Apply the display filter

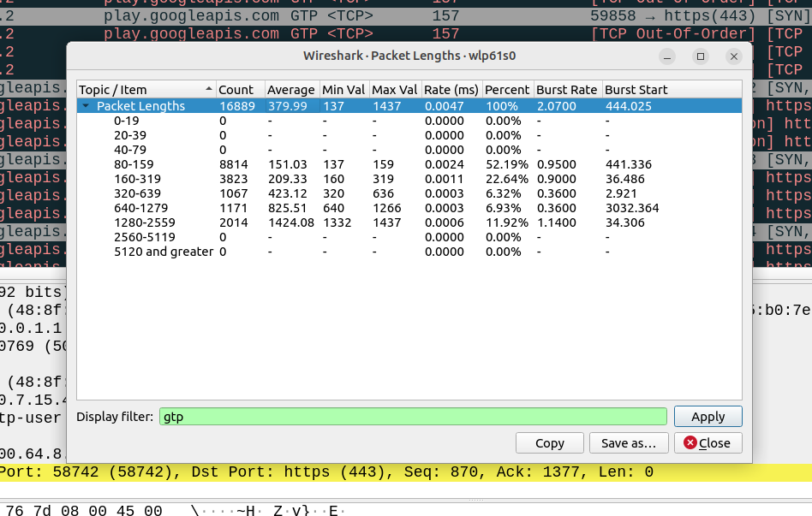[708, 417]
